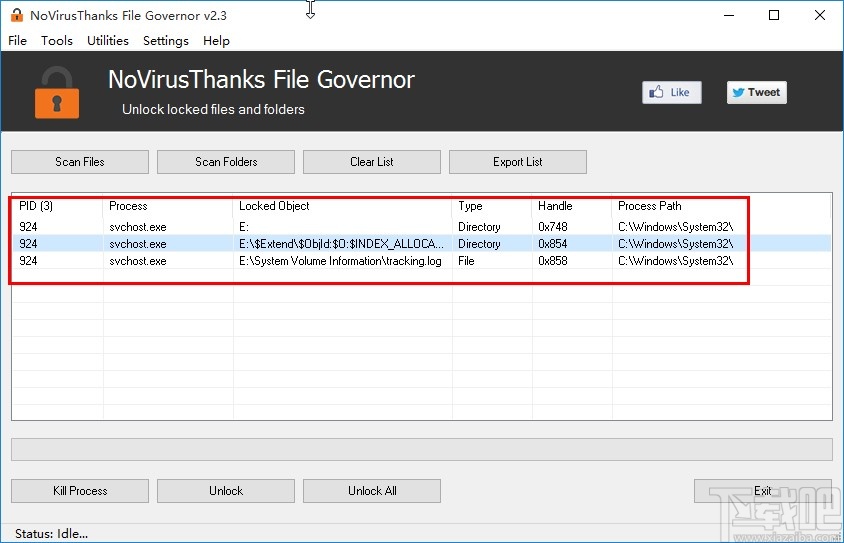844x543 pixels.
Task: Open the File menu
Action: (x=17, y=41)
